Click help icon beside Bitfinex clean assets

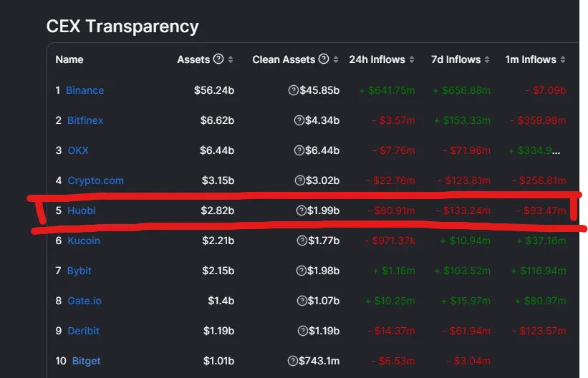point(299,120)
